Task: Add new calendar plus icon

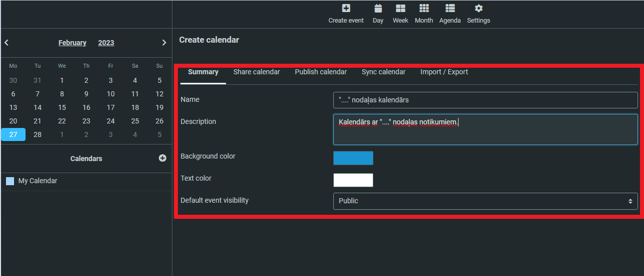Action: click(x=162, y=158)
